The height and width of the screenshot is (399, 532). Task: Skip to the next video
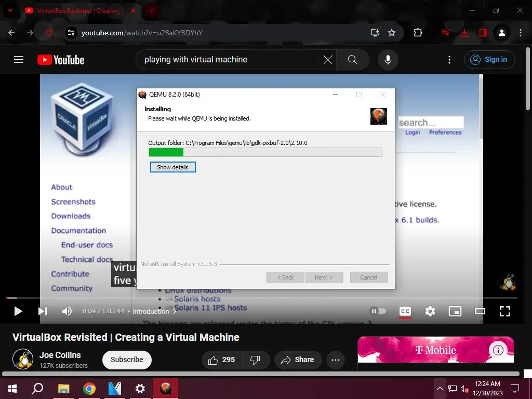43,311
